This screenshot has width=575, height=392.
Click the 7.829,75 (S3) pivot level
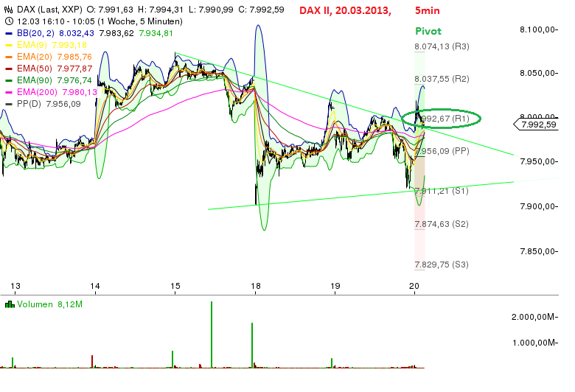(x=442, y=265)
